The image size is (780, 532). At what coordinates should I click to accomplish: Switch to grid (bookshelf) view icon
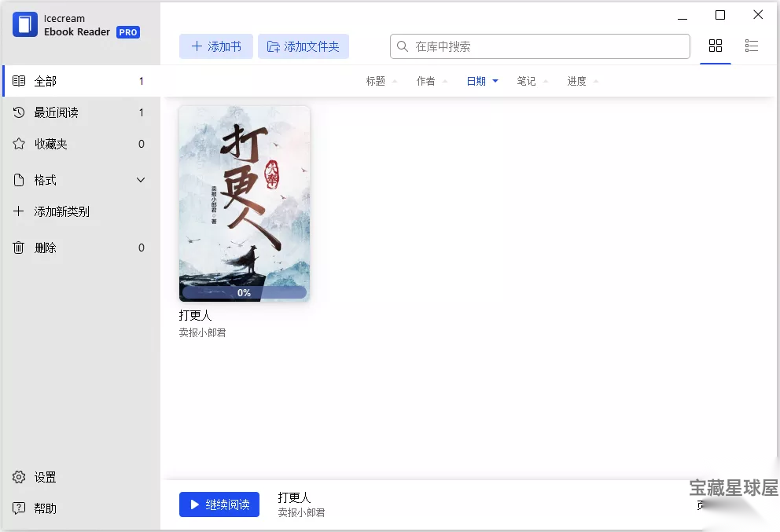716,46
